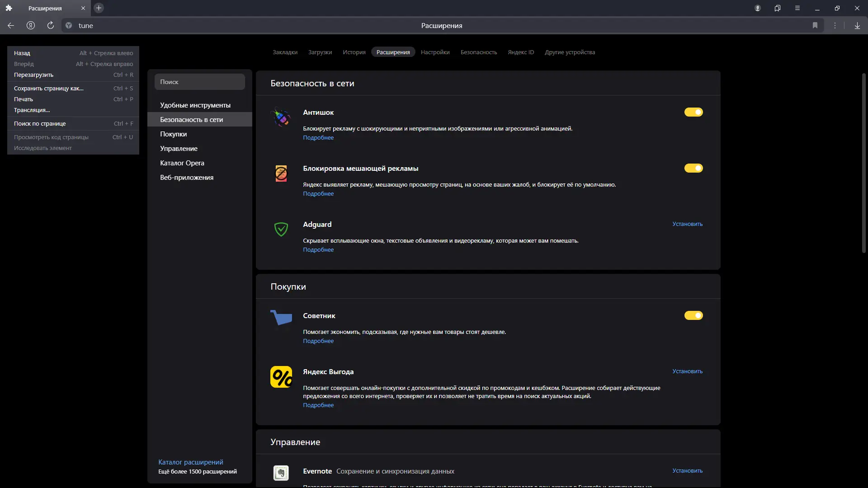Click the Поиск input field
Image resolution: width=868 pixels, height=488 pixels.
199,82
